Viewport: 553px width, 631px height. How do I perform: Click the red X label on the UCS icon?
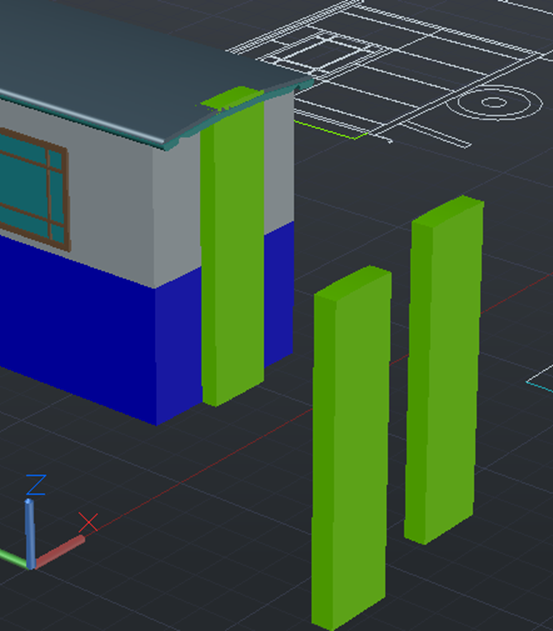88,522
